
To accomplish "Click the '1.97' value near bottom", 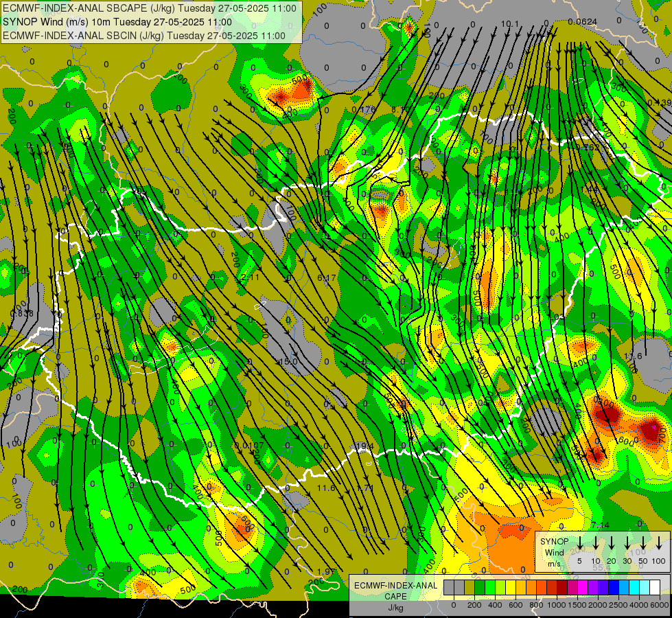I will 327,571.
